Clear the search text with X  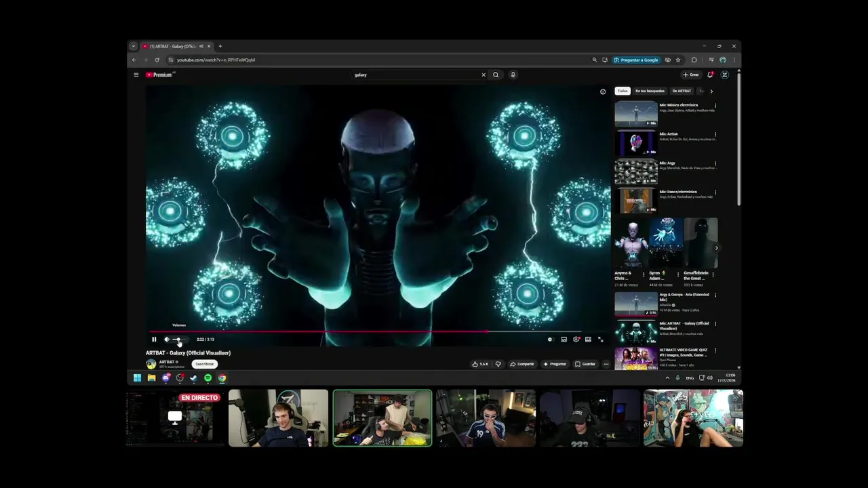[x=484, y=75]
